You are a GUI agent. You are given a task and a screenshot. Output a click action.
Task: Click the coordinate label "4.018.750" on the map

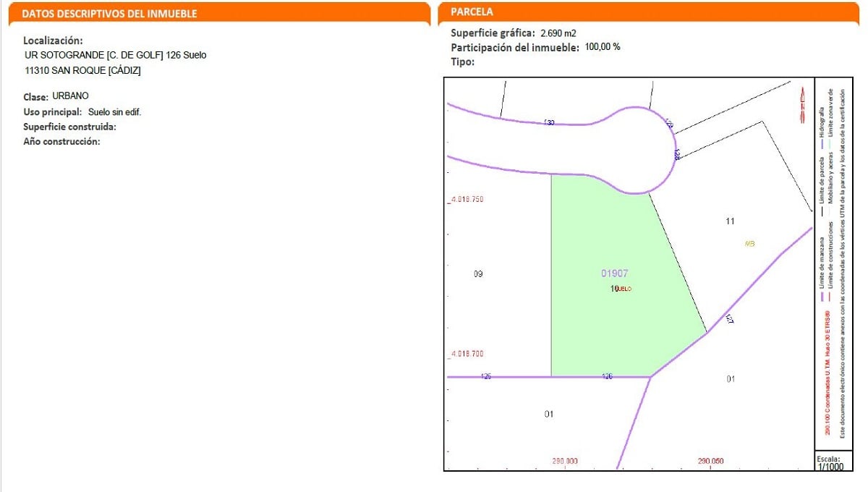coord(467,200)
